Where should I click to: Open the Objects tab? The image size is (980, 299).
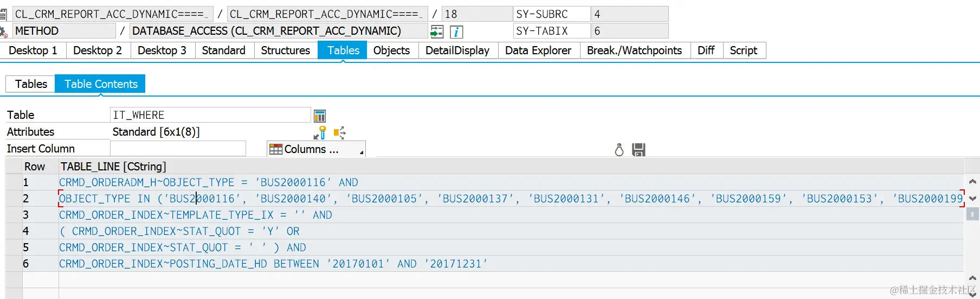[x=391, y=50]
